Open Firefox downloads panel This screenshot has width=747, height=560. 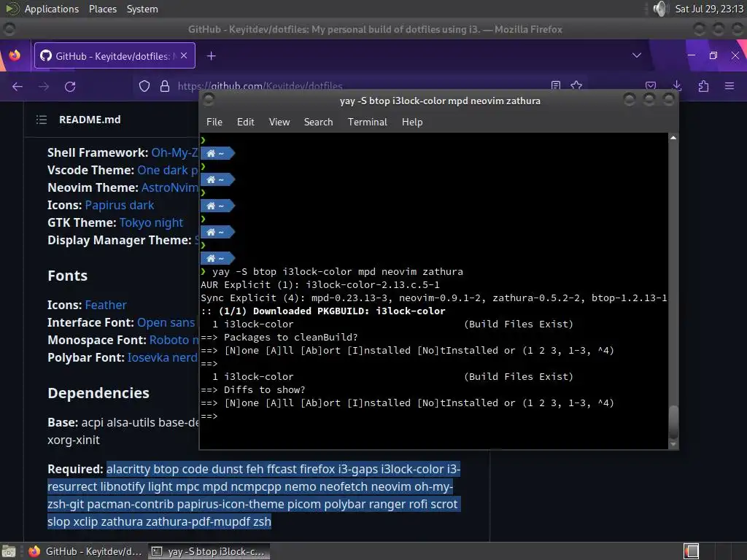click(677, 86)
